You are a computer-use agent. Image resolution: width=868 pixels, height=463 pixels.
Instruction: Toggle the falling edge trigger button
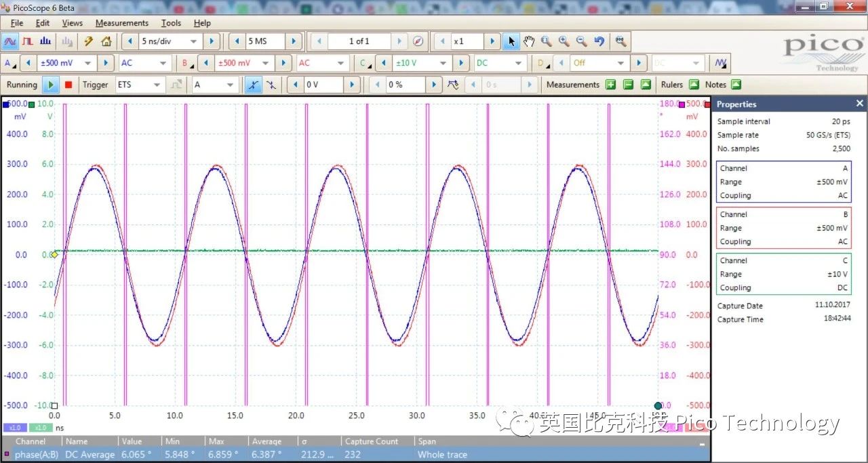[x=271, y=85]
